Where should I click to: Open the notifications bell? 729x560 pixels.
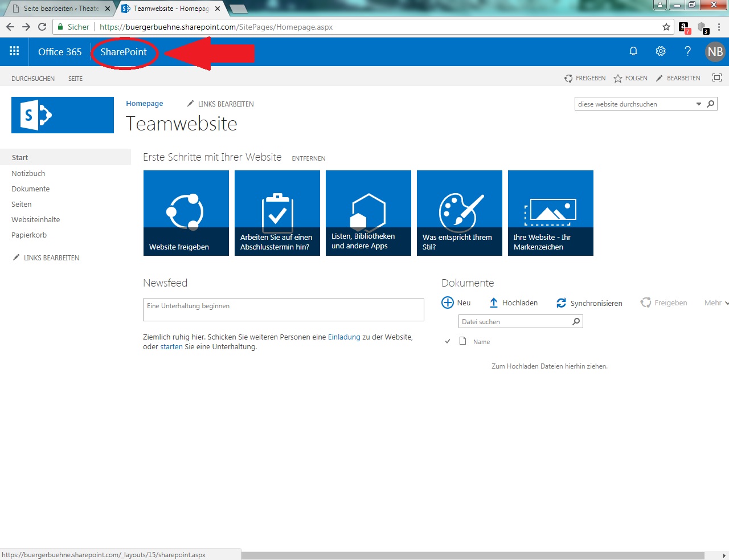[633, 51]
